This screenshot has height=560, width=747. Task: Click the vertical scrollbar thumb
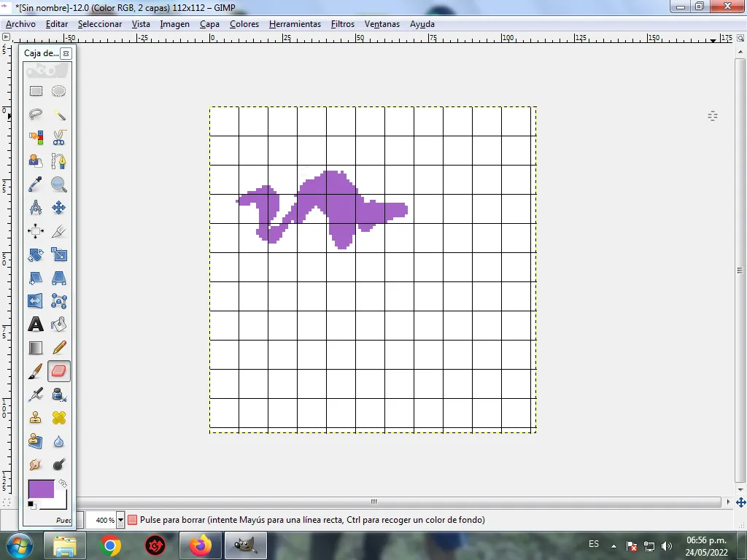[740, 270]
